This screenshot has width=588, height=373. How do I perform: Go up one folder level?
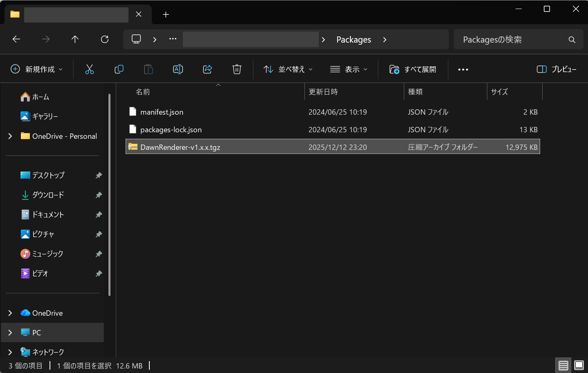pos(75,39)
